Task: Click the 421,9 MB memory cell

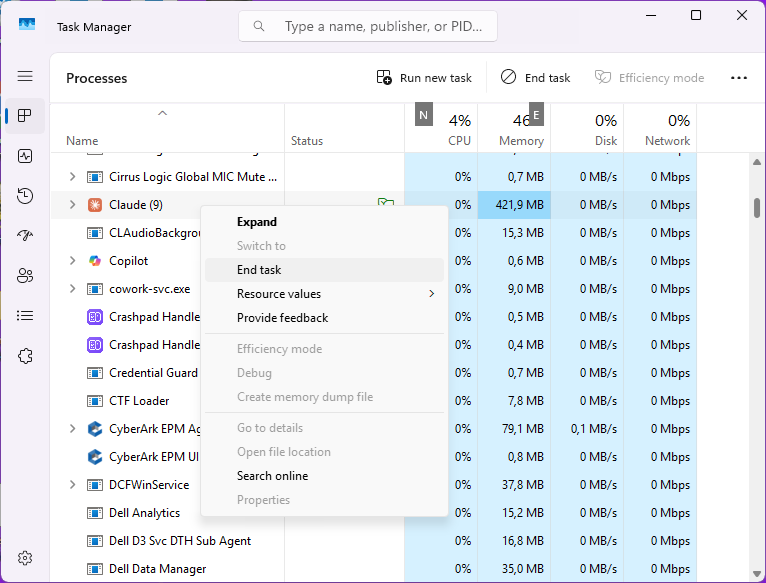Action: pos(514,205)
